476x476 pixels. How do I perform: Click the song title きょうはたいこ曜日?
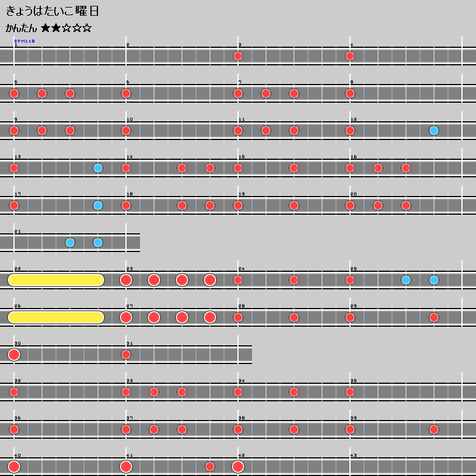pos(52,11)
